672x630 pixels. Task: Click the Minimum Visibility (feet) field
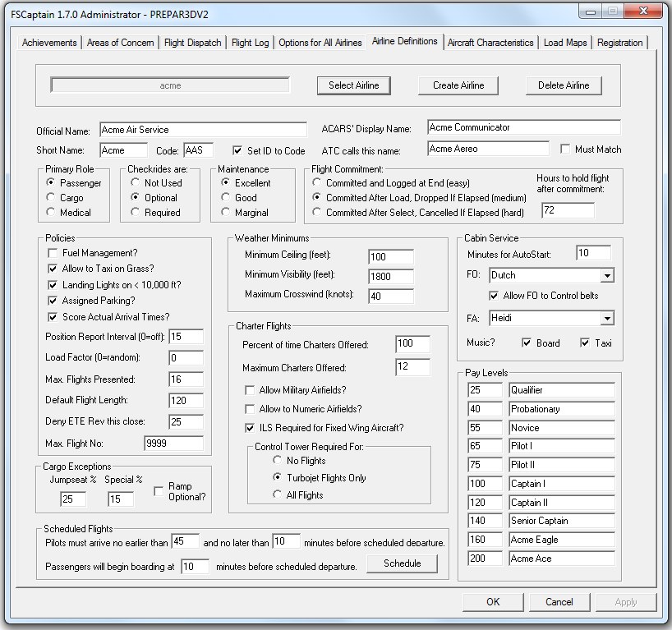pos(391,277)
